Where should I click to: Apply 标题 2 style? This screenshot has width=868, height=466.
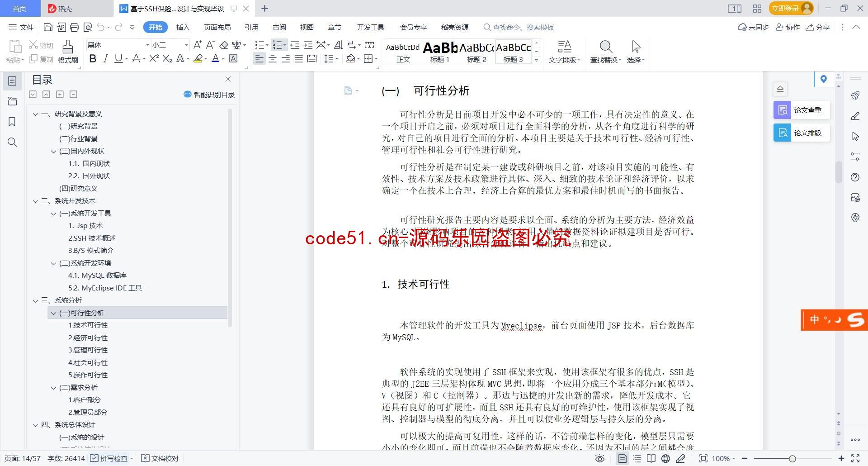tap(476, 52)
